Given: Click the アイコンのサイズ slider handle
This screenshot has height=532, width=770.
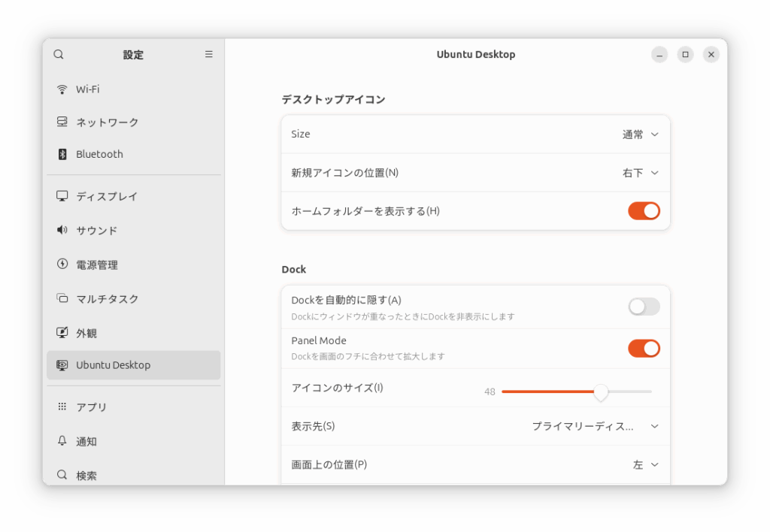Looking at the screenshot, I should pyautogui.click(x=601, y=391).
